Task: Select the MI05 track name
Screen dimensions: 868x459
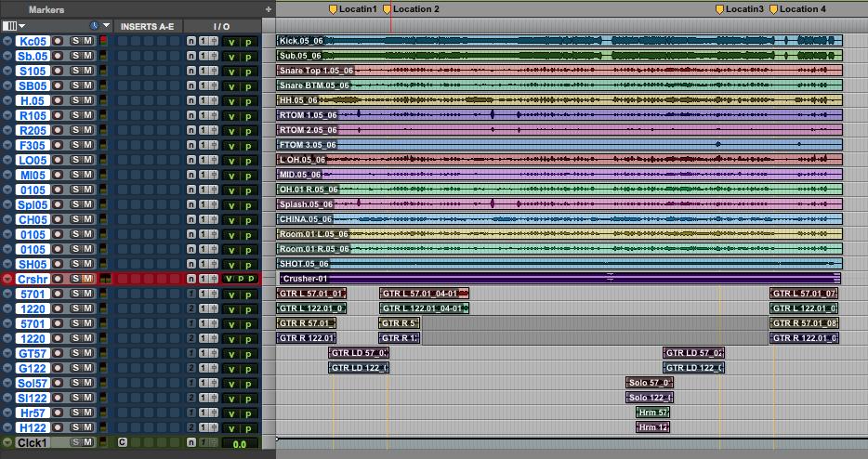Action: (33, 175)
